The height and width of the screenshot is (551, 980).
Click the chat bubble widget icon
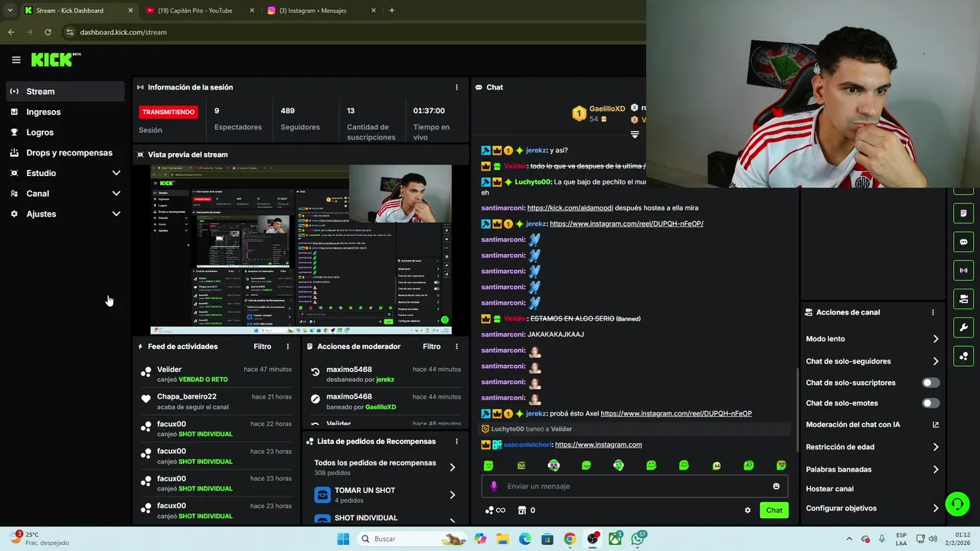tap(963, 242)
